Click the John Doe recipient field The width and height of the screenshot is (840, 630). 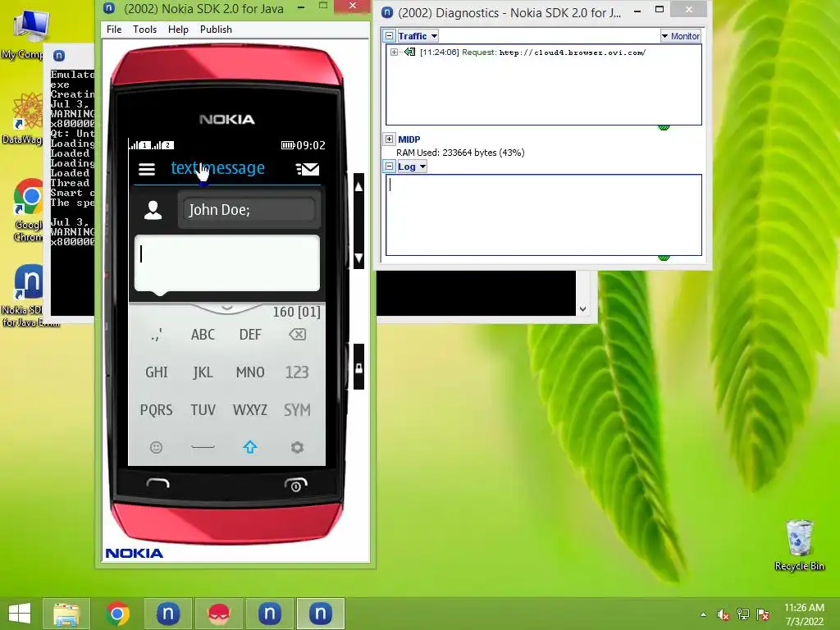pos(249,210)
